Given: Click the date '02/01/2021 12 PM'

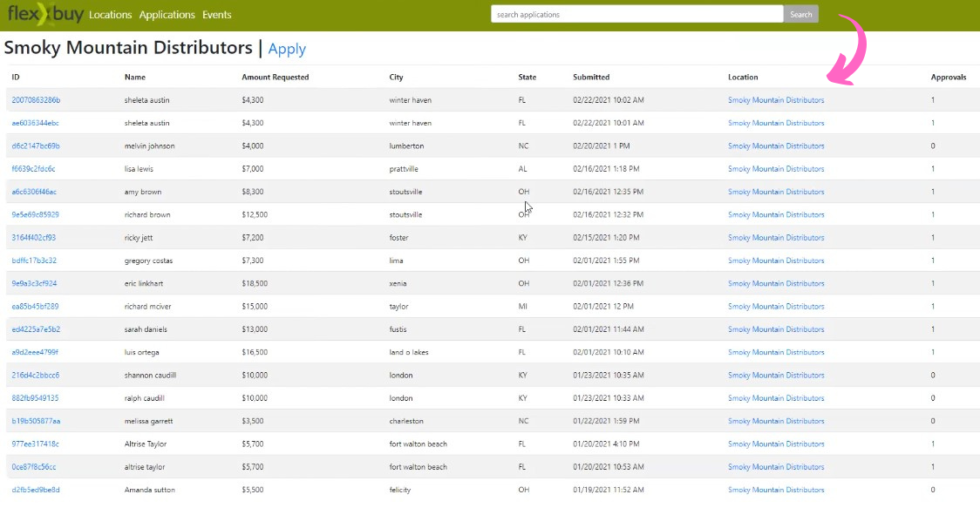Looking at the screenshot, I should [x=603, y=306].
